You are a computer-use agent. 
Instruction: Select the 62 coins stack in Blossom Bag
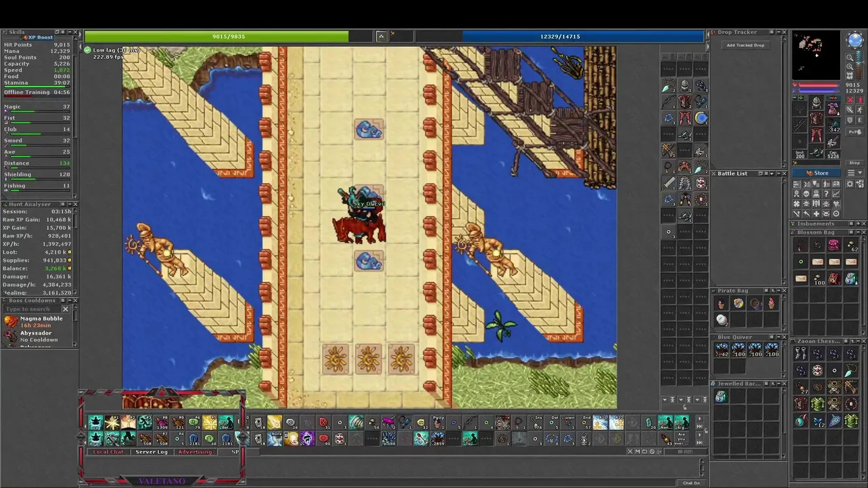pos(851,245)
